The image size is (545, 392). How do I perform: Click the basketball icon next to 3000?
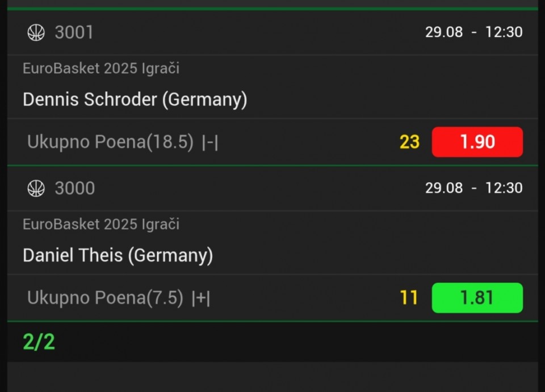tap(36, 188)
